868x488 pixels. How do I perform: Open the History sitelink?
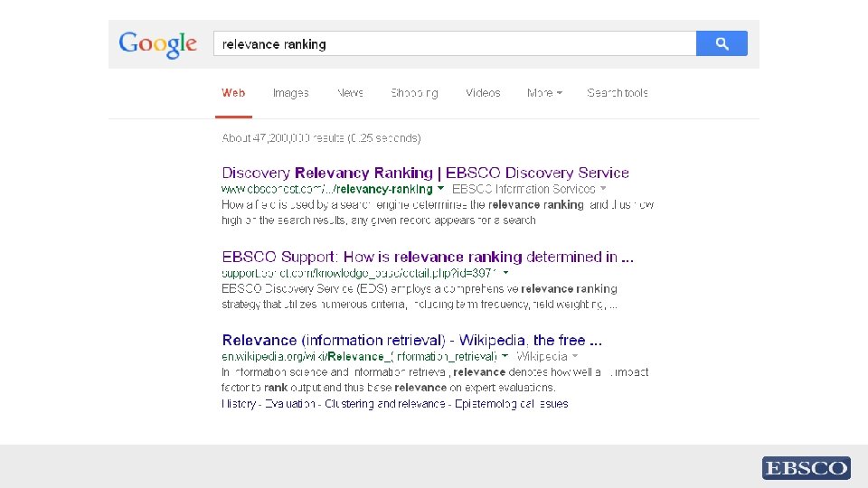239,404
